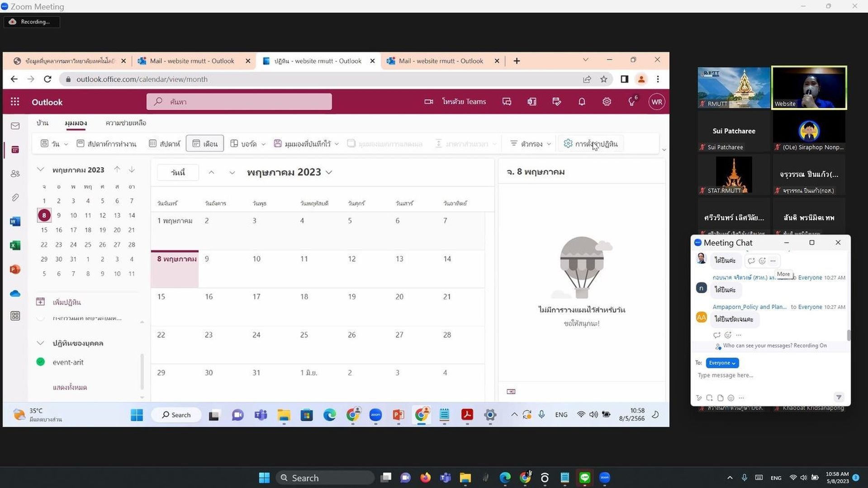Open calendar settings button
This screenshot has height=488, width=868.
pyautogui.click(x=591, y=144)
